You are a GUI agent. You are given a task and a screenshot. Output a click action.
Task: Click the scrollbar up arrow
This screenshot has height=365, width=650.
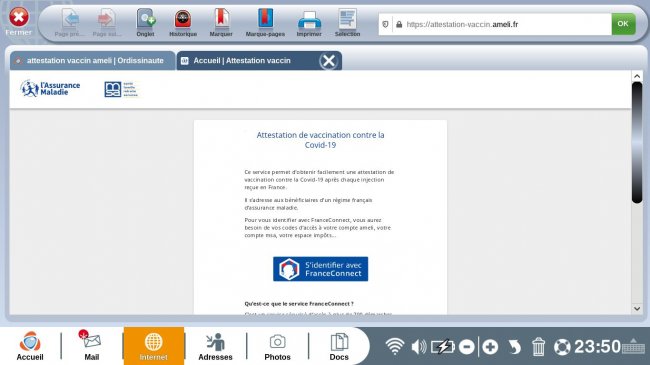637,76
